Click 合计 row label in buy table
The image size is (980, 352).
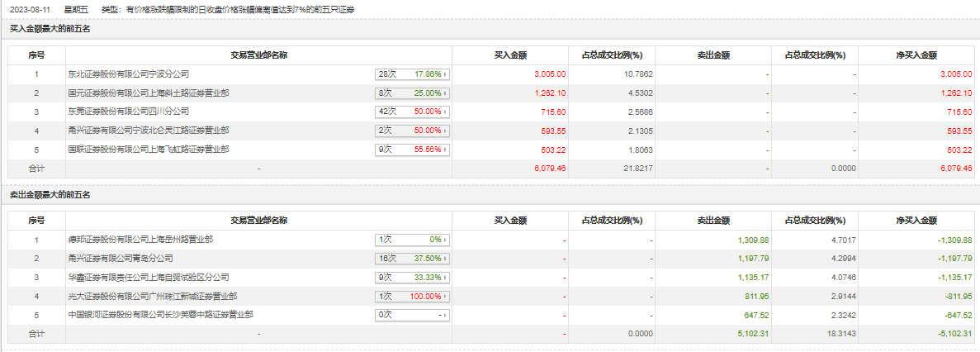pos(36,169)
